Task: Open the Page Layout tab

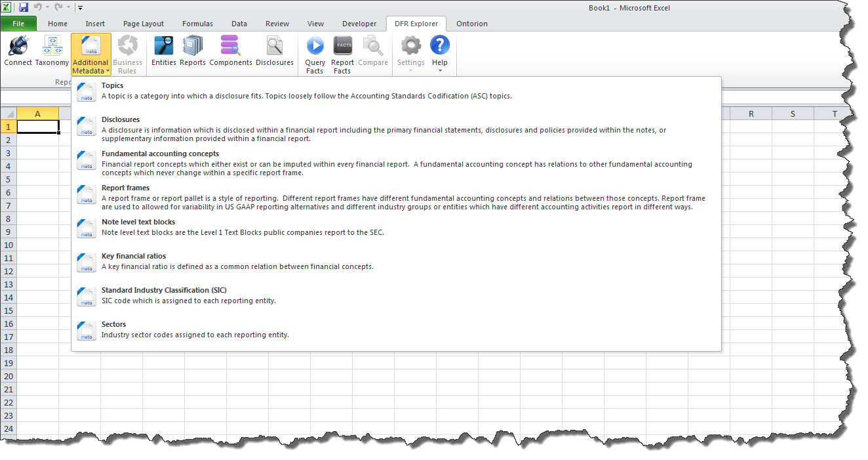Action: click(144, 24)
